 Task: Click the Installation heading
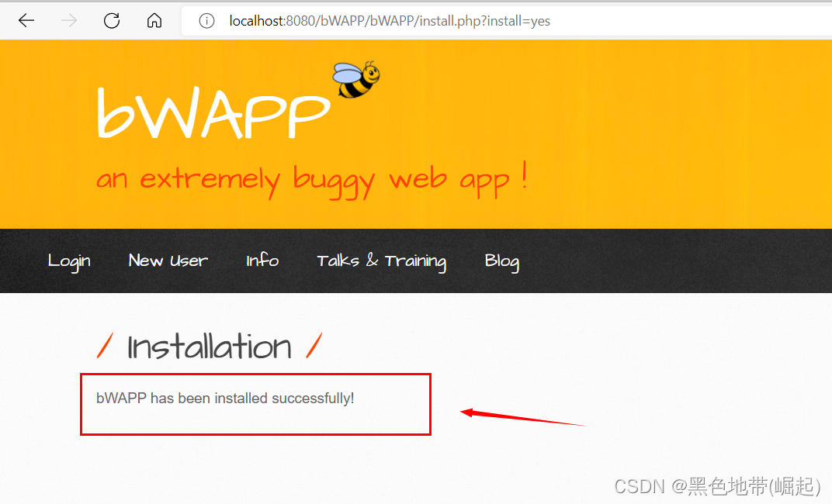click(x=210, y=347)
